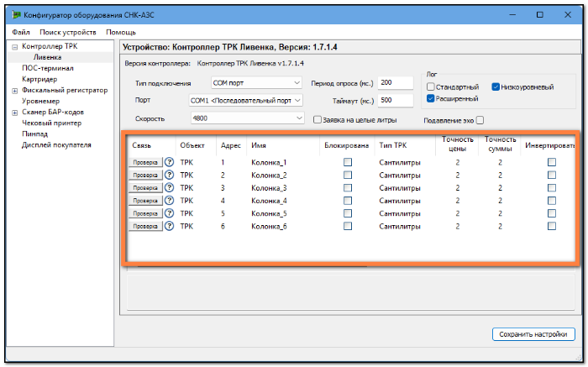
Task: Toggle the Подавление эхо checkbox
Action: (480, 120)
